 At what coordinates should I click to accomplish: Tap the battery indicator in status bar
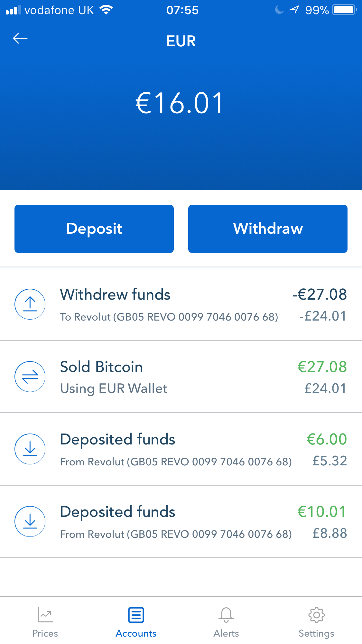click(x=344, y=10)
